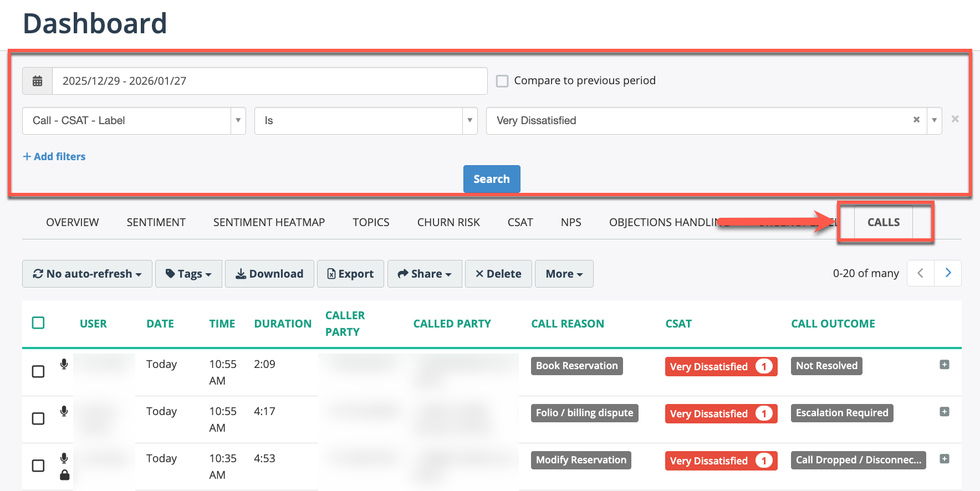Click the lock icon on the 4:53 call
Image resolution: width=980 pixels, height=491 pixels.
click(64, 475)
